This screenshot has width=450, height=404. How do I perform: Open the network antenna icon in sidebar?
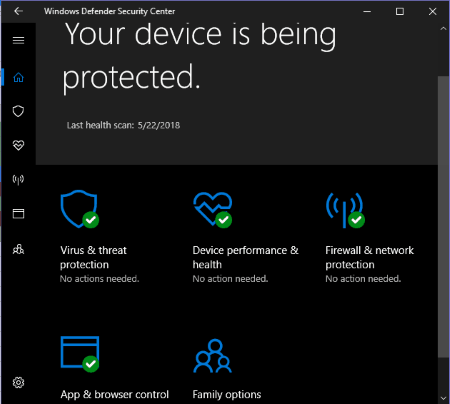(18, 180)
